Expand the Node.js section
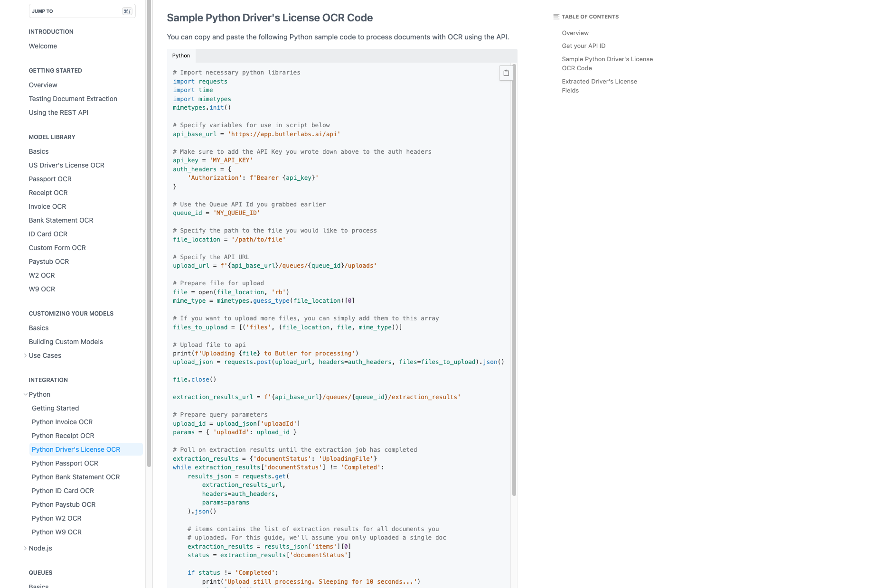The width and height of the screenshot is (885, 588). pyautogui.click(x=25, y=548)
